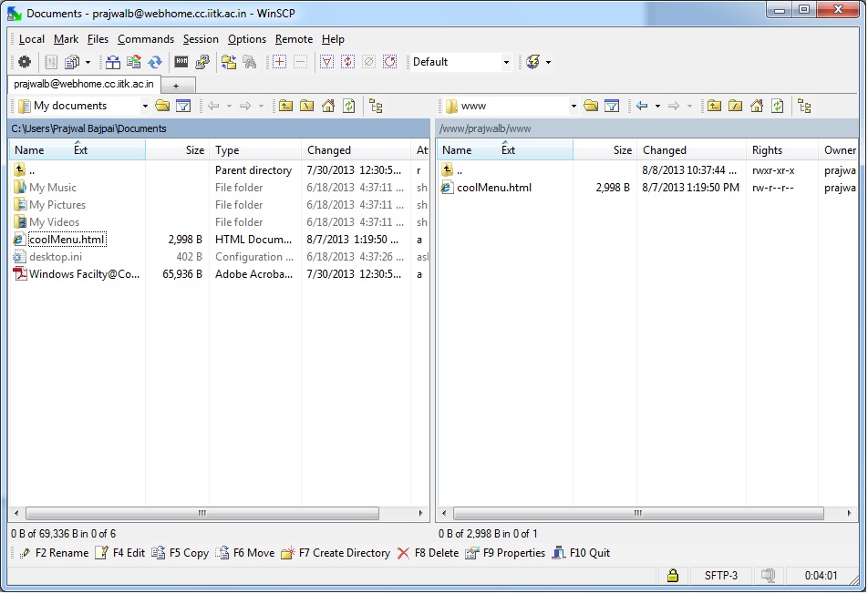Refresh the remote panel listing
The image size is (868, 594).
pos(778,106)
